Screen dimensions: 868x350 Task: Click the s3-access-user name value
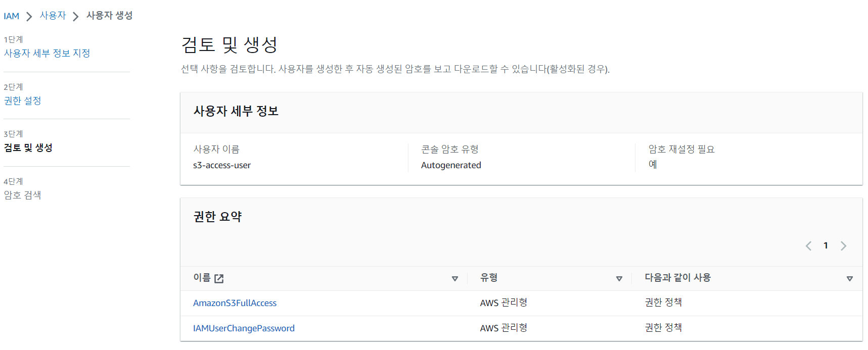222,165
